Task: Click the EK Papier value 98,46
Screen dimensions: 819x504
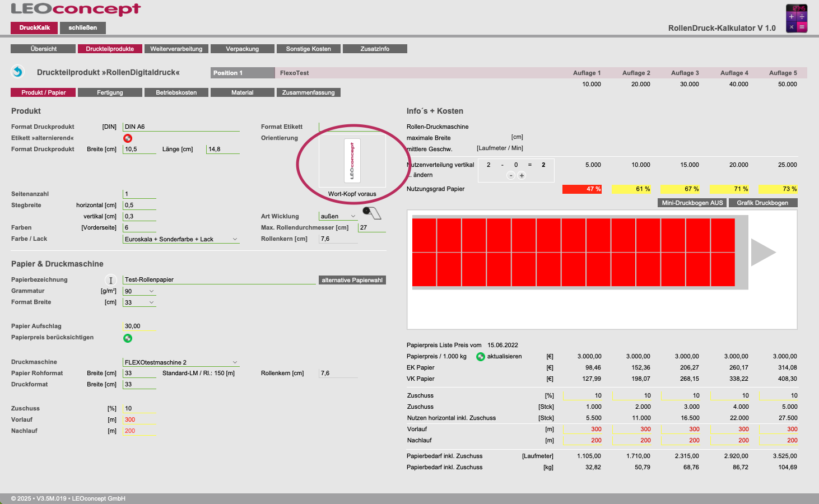Action: pos(593,367)
